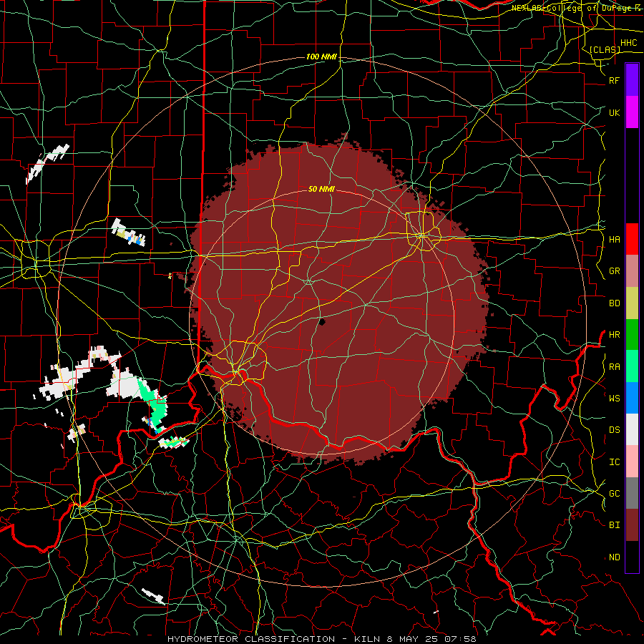Click the blue WS legend swatch

(x=632, y=398)
